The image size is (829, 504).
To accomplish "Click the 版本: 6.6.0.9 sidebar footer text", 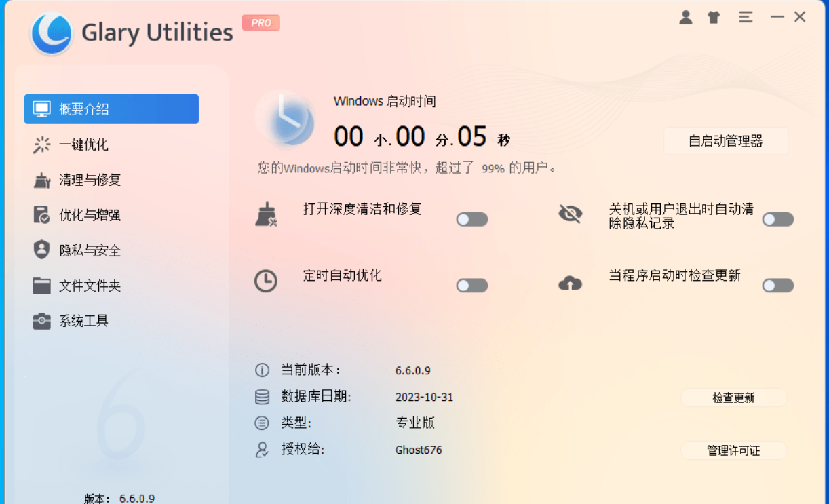I will [119, 498].
